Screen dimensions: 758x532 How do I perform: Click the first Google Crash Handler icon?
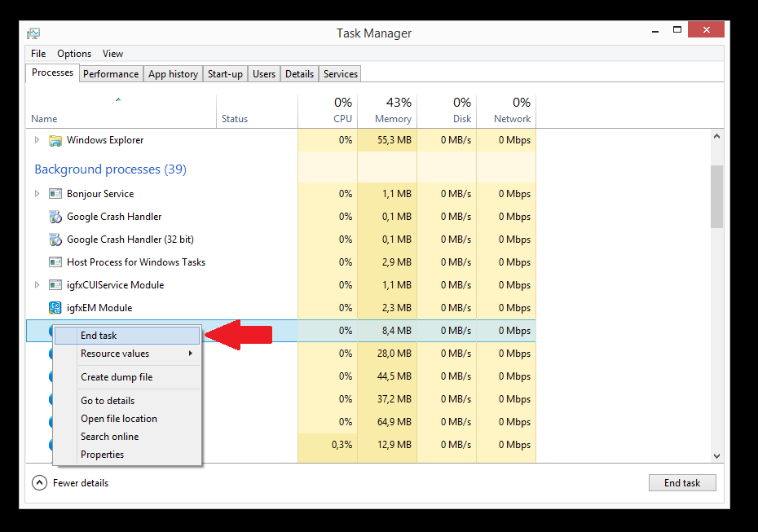55,217
